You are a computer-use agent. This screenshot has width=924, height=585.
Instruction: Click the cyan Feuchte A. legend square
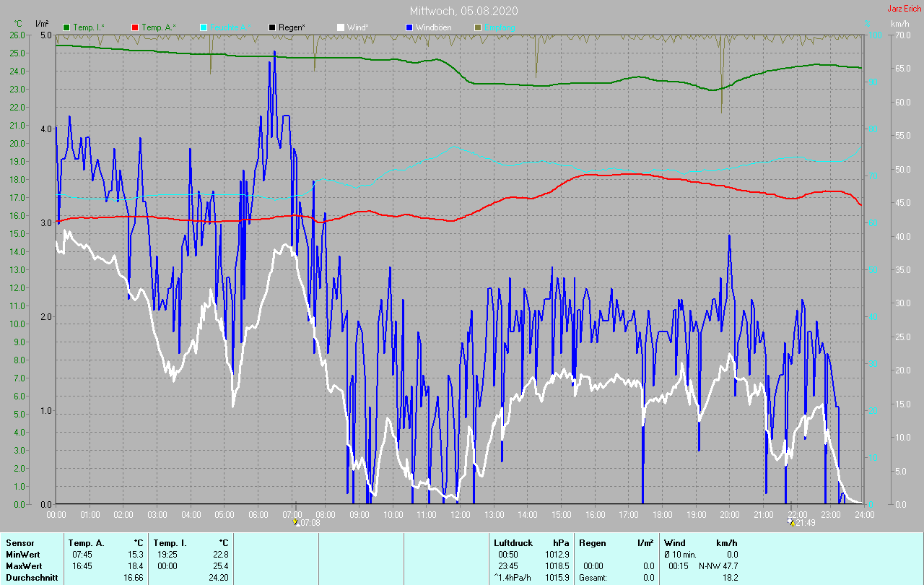(x=204, y=27)
